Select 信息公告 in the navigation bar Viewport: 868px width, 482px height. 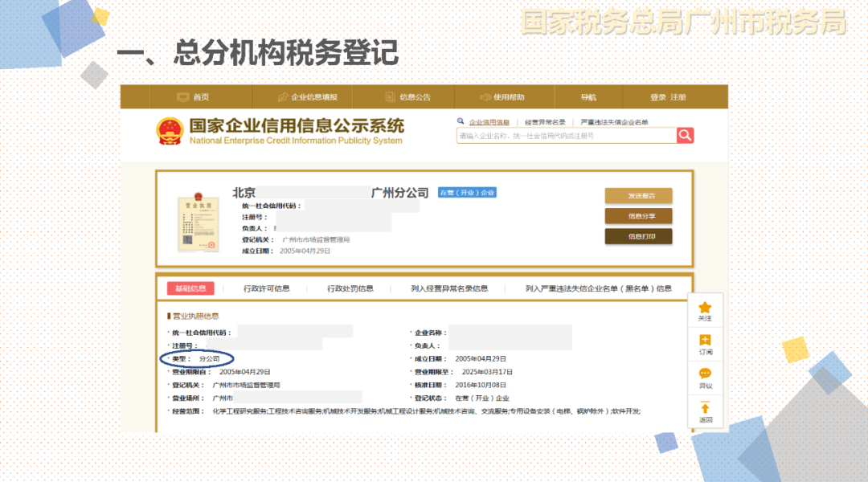click(x=416, y=97)
